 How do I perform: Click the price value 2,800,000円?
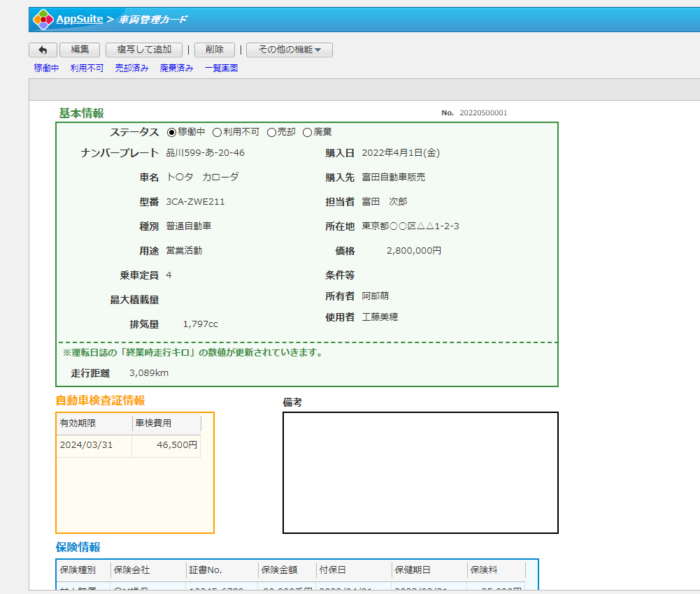pyautogui.click(x=414, y=251)
